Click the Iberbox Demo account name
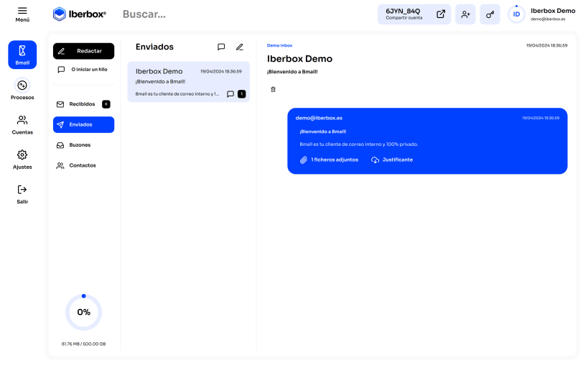The image size is (588, 368). tap(553, 11)
